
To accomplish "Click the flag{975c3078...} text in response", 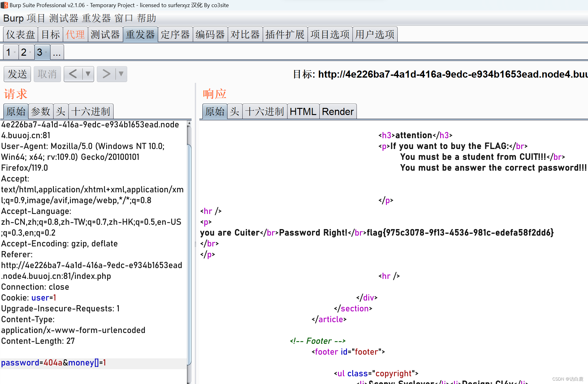I will (460, 233).
